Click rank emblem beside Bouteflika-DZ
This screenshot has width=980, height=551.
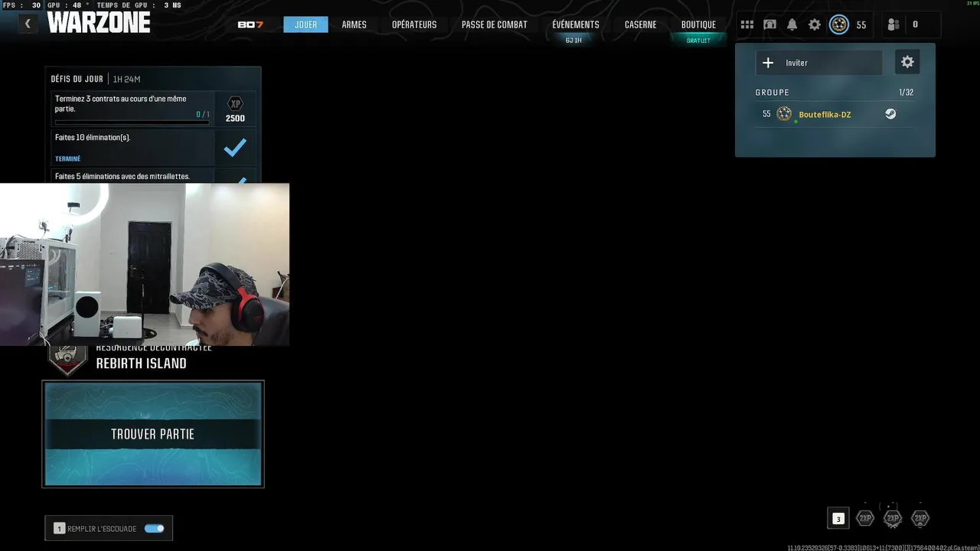[784, 114]
